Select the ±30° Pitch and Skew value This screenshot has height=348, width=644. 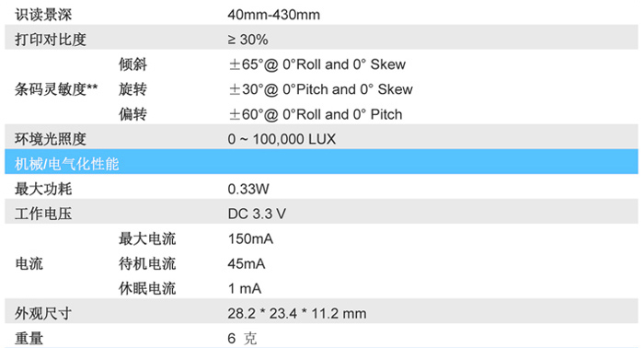pos(320,89)
